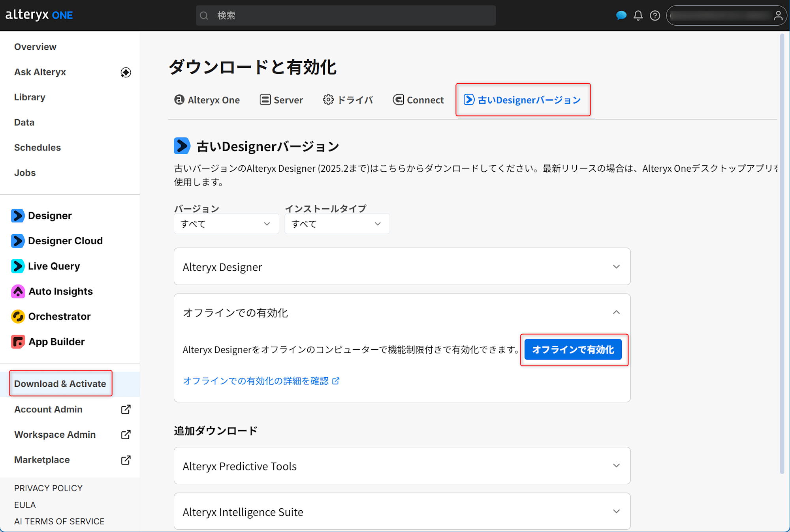This screenshot has height=532, width=790.
Task: Click Workspace Admin external link icon
Action: pyautogui.click(x=126, y=435)
